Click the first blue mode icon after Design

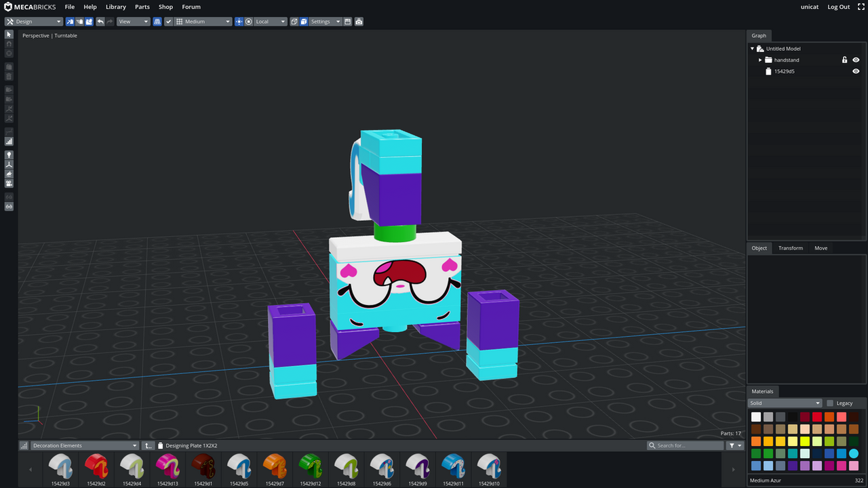(x=70, y=22)
